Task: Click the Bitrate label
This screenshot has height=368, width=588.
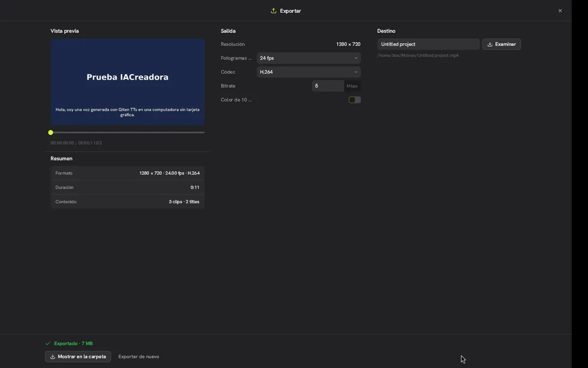Action: click(228, 86)
